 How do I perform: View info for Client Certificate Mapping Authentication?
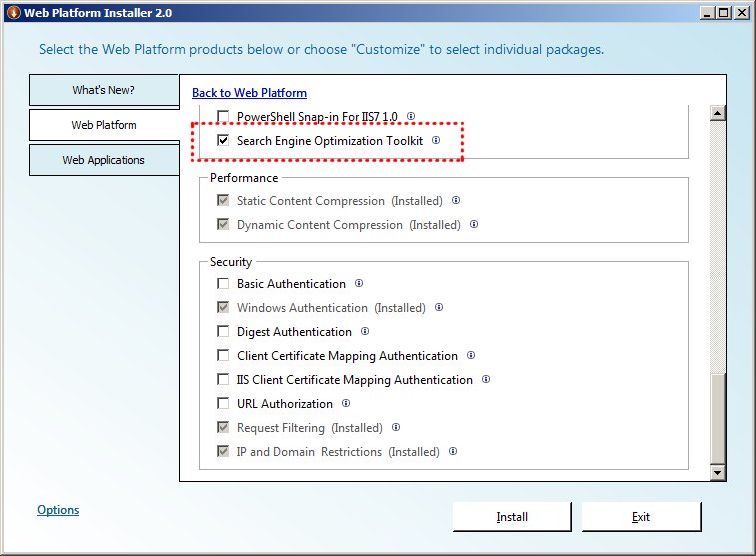coord(471,355)
